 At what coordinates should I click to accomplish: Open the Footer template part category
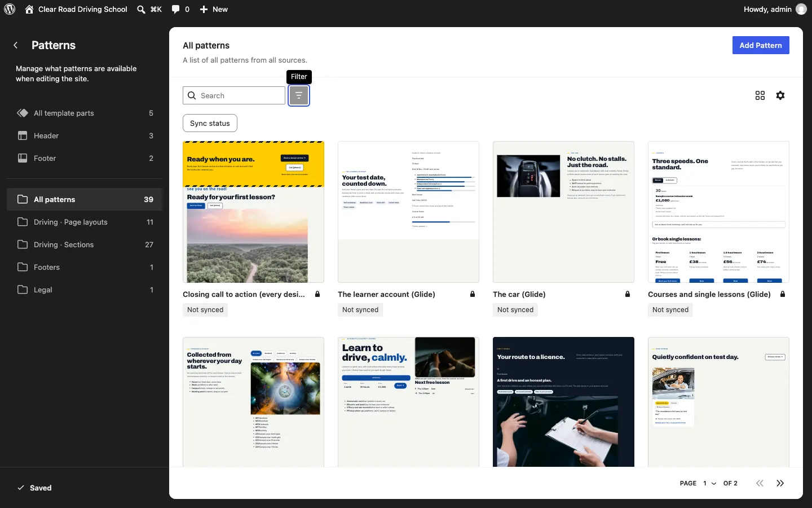(85, 158)
